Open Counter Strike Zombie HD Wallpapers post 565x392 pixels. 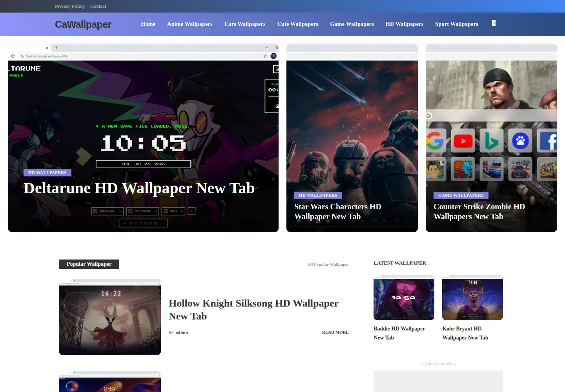coord(479,212)
